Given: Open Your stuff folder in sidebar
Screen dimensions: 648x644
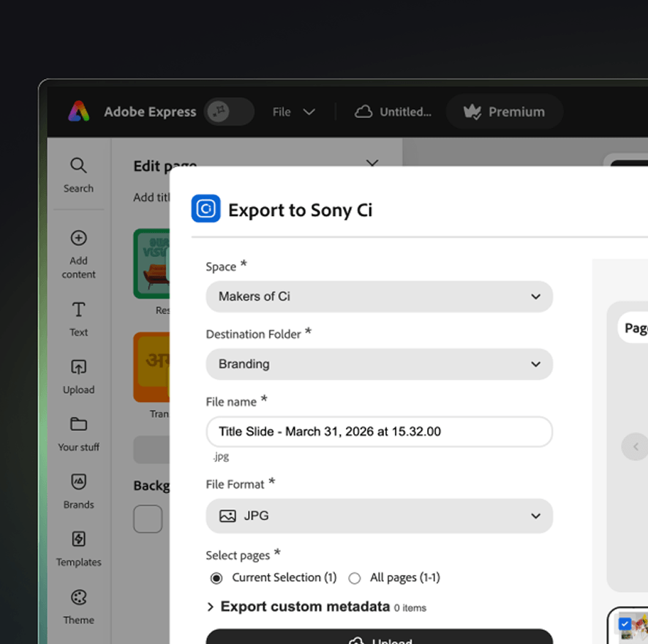Looking at the screenshot, I should pos(78,434).
